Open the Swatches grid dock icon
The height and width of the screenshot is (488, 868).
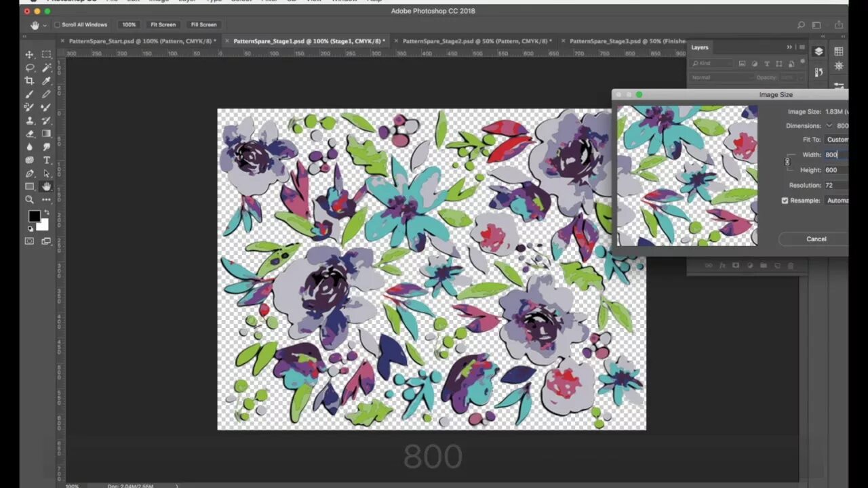[x=839, y=52]
